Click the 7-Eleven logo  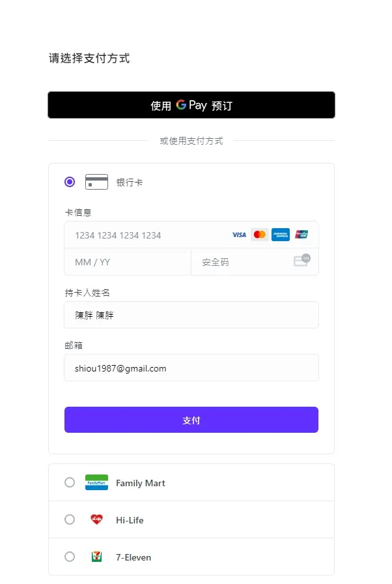96,557
